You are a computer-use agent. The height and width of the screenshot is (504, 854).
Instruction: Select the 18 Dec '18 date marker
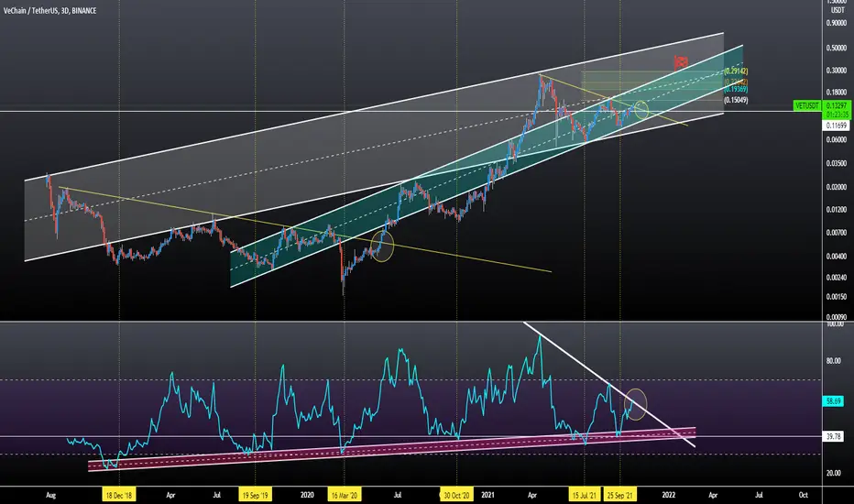click(119, 495)
